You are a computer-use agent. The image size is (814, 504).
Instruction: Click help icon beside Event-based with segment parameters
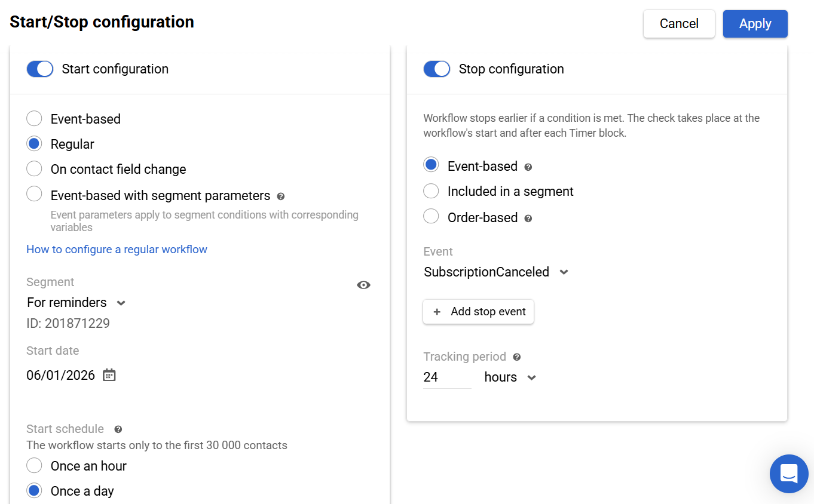click(281, 196)
